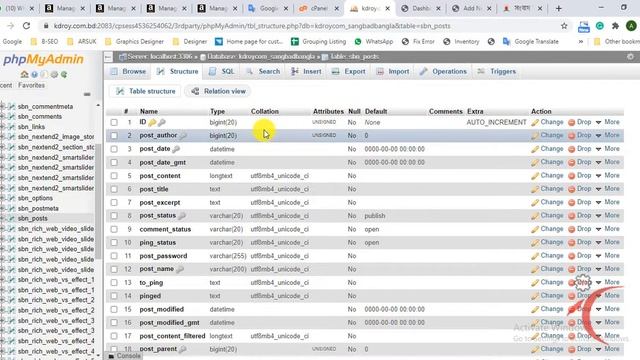Select the Table structure sub-tab
Screen dimensions: 640x360
coord(146,91)
